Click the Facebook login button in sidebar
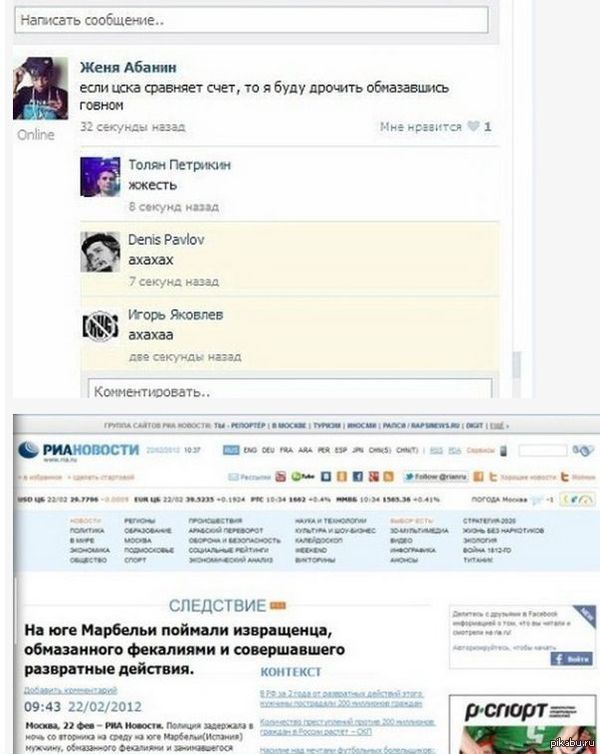This screenshot has width=600, height=754. 571,659
